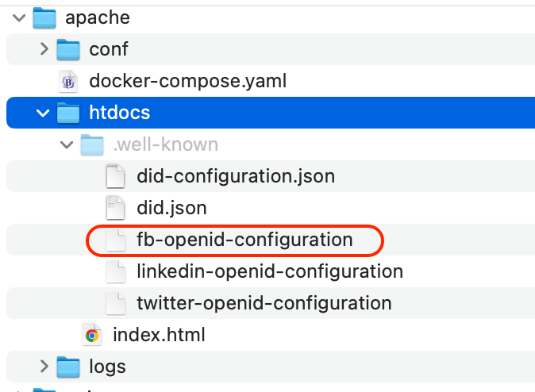Select the index.html file name
The image size is (535, 392).
point(159,335)
